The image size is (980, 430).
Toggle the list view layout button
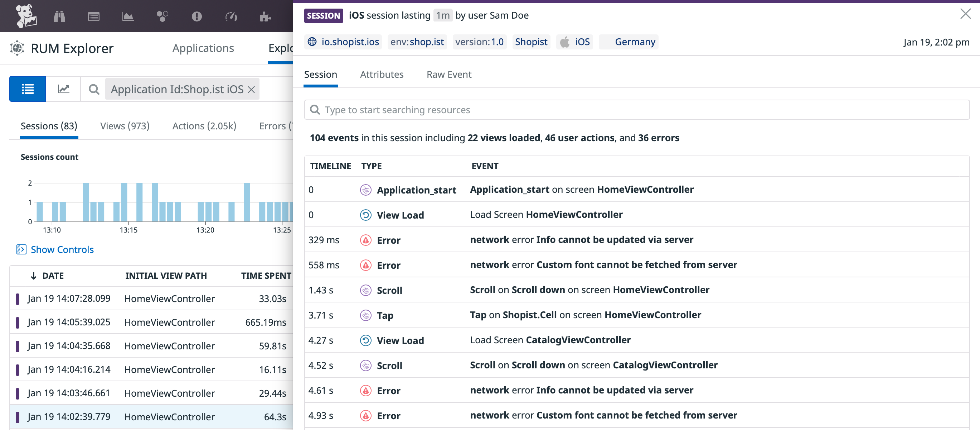pos(28,88)
